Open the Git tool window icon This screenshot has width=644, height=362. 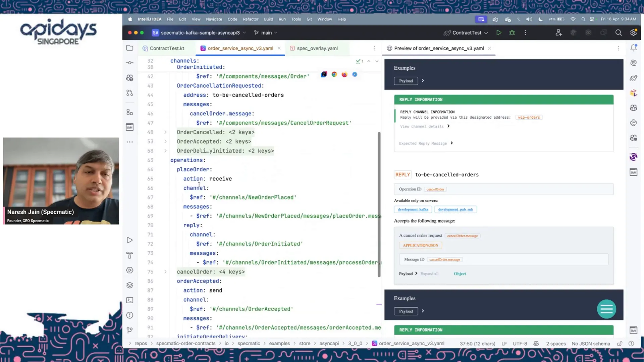point(129,330)
